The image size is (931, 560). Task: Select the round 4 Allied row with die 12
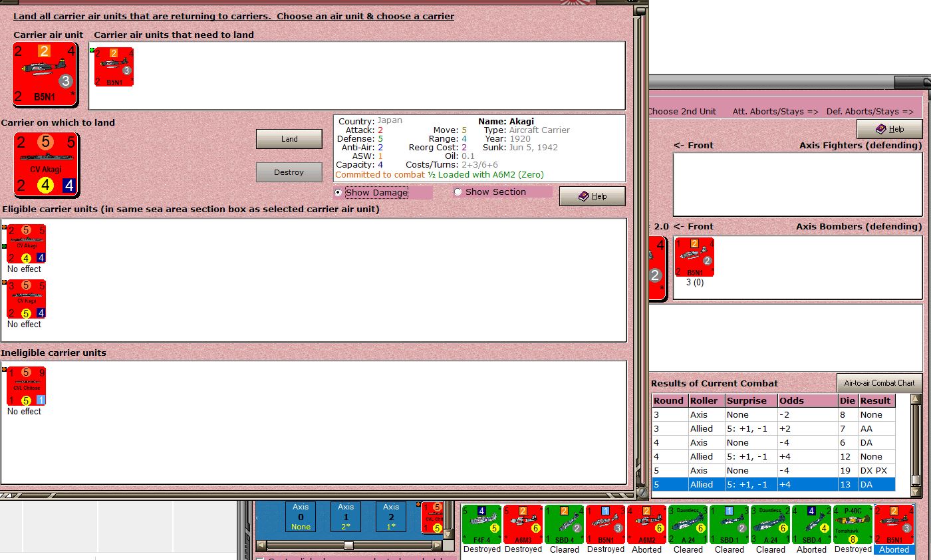click(773, 456)
